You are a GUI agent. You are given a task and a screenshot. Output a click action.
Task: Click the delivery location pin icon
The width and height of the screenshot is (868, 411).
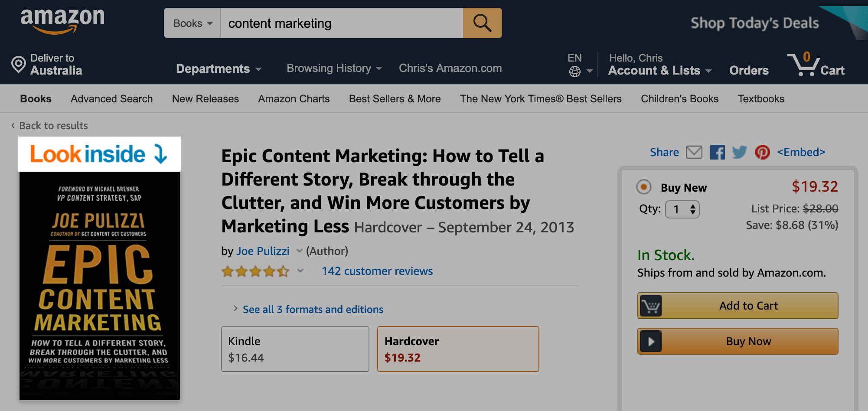(x=18, y=65)
